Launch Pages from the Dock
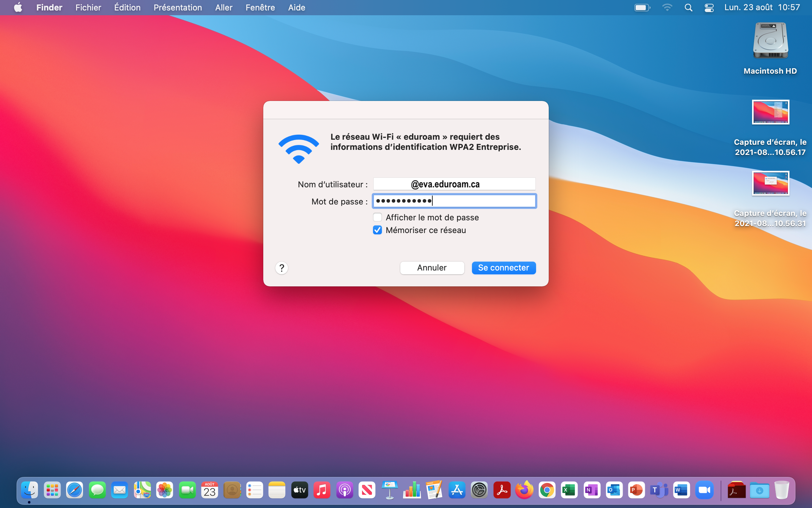The image size is (812, 508). (x=435, y=490)
